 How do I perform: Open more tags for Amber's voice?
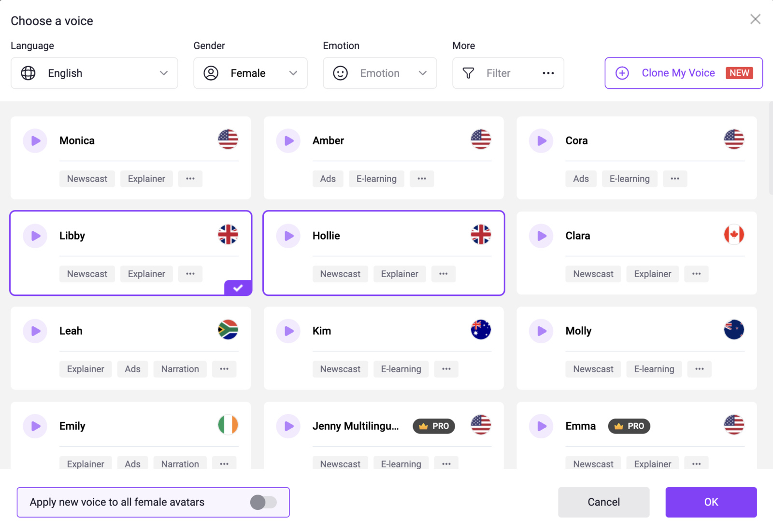pyautogui.click(x=422, y=179)
